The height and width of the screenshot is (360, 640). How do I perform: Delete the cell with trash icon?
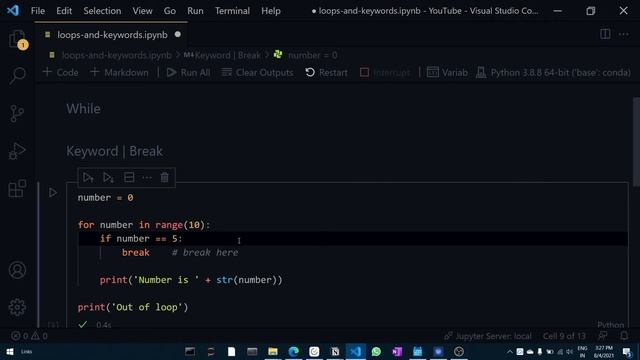164,178
